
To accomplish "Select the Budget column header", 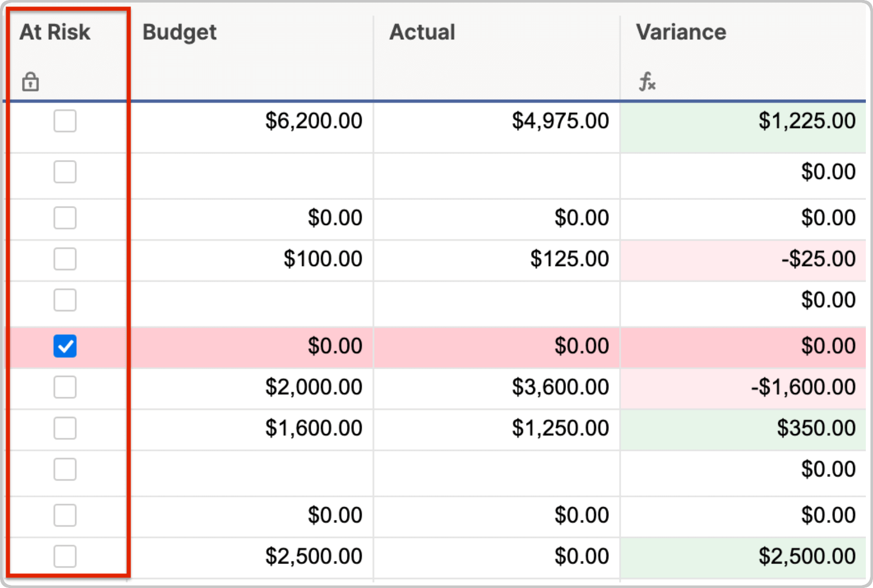I will [x=180, y=32].
